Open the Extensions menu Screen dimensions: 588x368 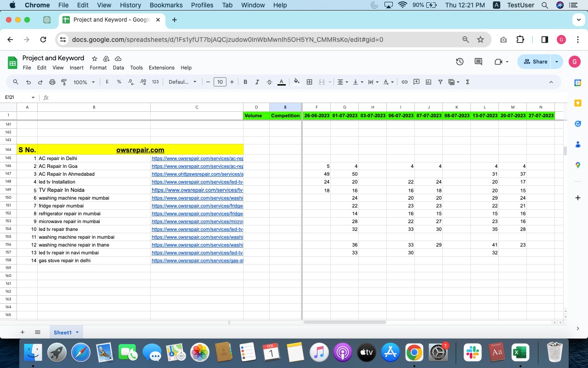pos(161,68)
